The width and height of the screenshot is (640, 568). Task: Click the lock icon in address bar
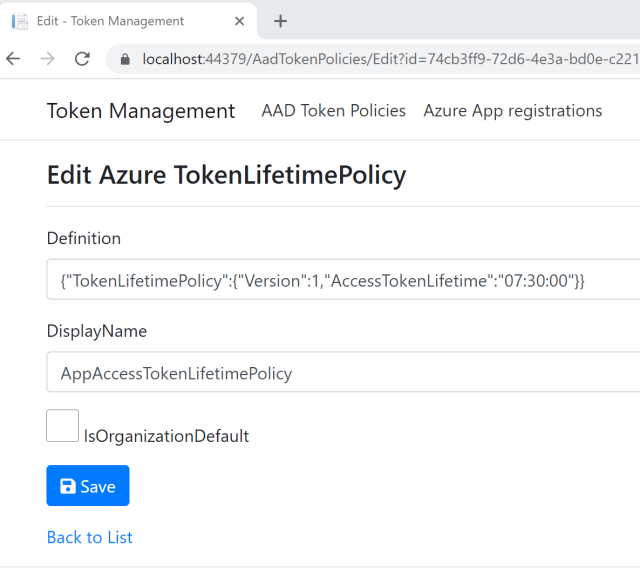point(125,59)
